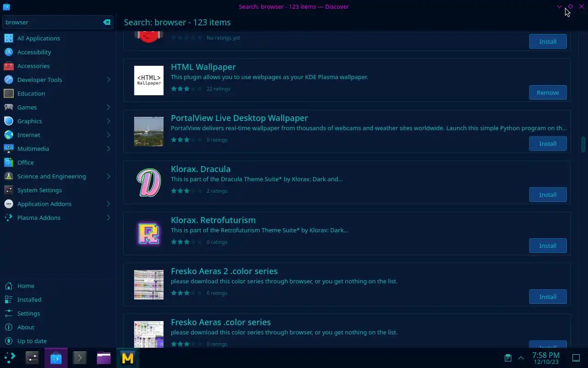This screenshot has height=368, width=588.
Task: Open the clock showing 7:58 PM
Action: (x=546, y=358)
